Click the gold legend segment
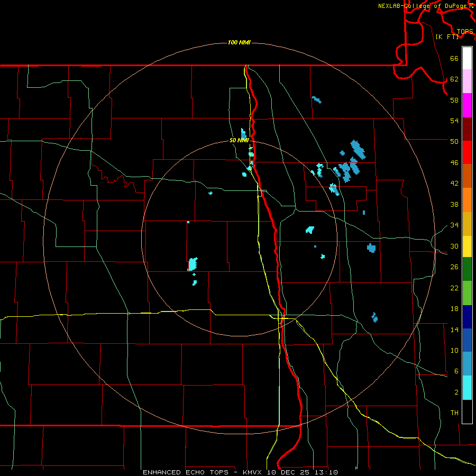 pos(467,224)
